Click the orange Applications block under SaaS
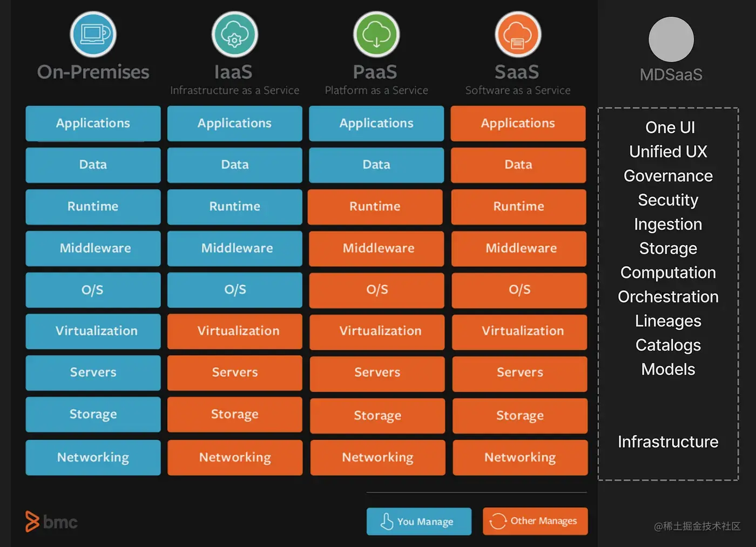The height and width of the screenshot is (547, 756). pyautogui.click(x=518, y=123)
